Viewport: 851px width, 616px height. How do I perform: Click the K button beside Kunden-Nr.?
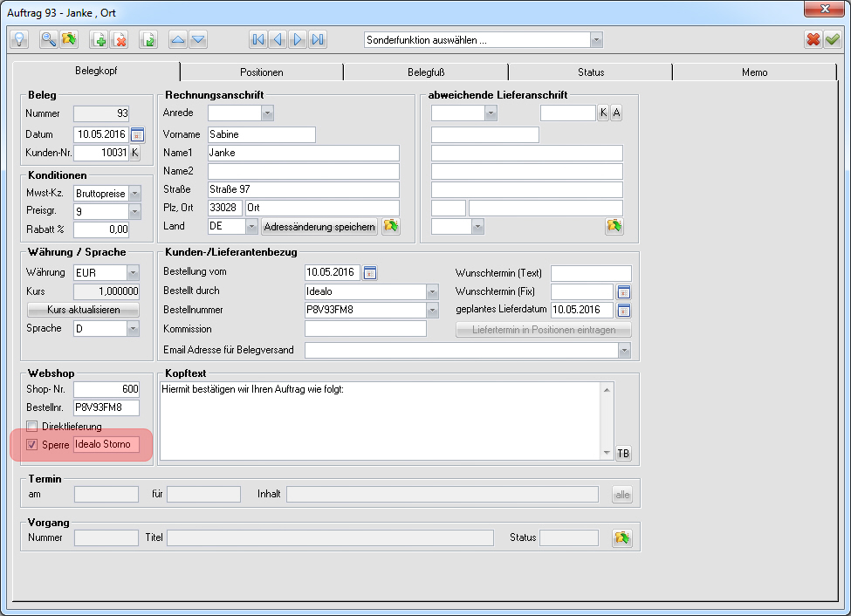tap(135, 153)
